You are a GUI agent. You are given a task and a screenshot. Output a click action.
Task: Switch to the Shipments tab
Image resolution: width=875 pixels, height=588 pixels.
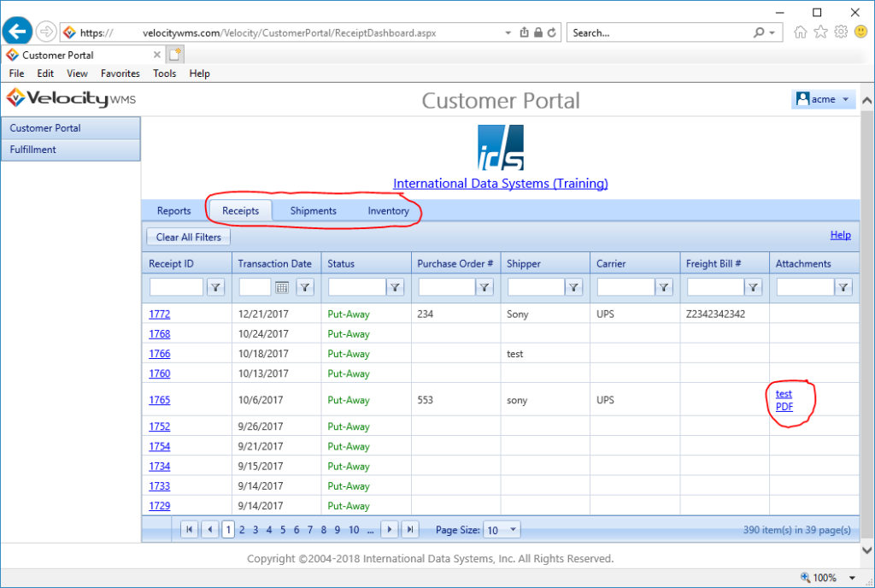313,211
